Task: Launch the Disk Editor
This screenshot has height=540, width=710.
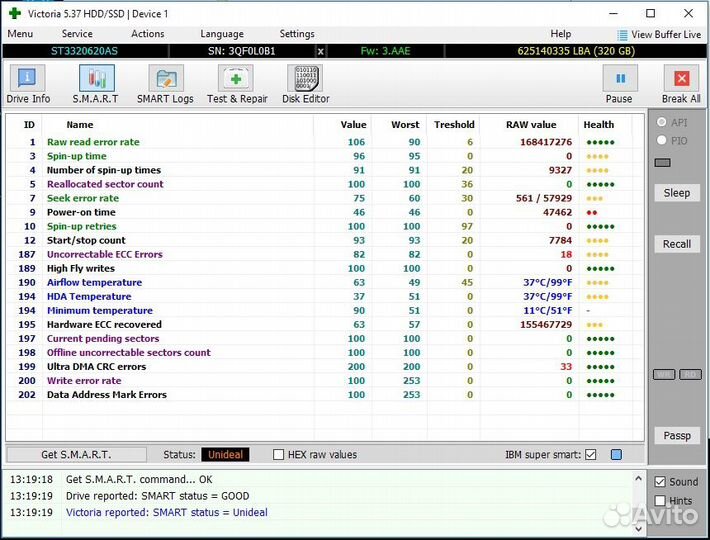Action: [x=306, y=84]
